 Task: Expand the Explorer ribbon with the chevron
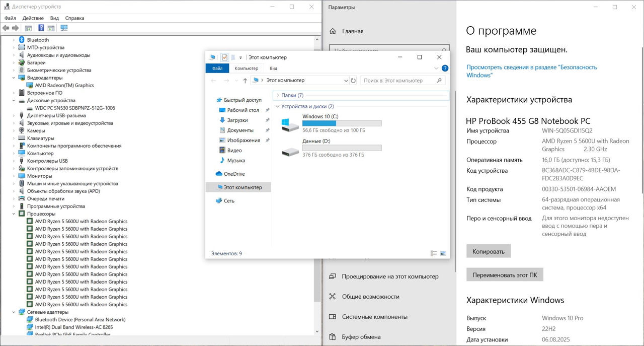pos(436,68)
